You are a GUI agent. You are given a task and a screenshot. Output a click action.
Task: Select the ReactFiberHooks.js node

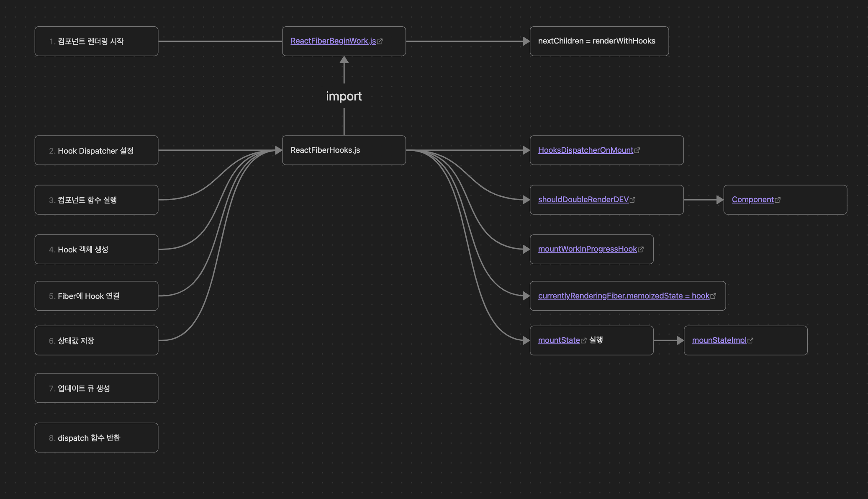pyautogui.click(x=344, y=150)
